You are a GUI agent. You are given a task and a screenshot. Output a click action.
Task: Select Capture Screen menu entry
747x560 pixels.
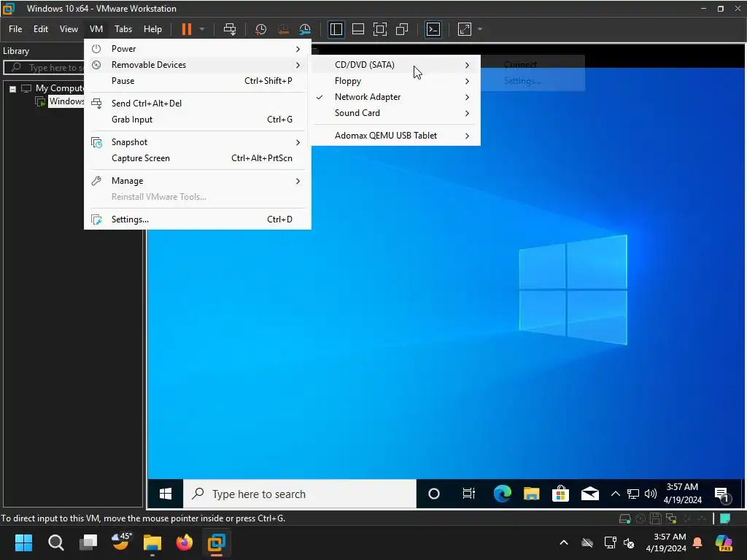[x=197, y=158]
